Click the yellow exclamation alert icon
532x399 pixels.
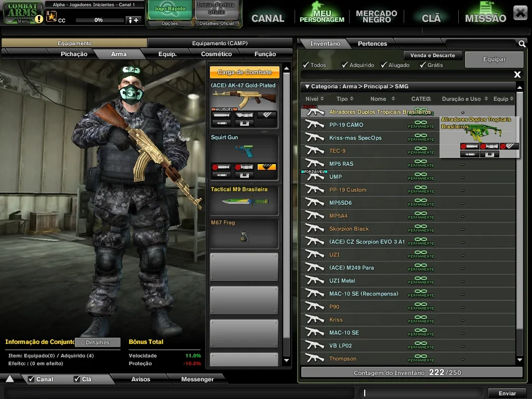(x=39, y=19)
